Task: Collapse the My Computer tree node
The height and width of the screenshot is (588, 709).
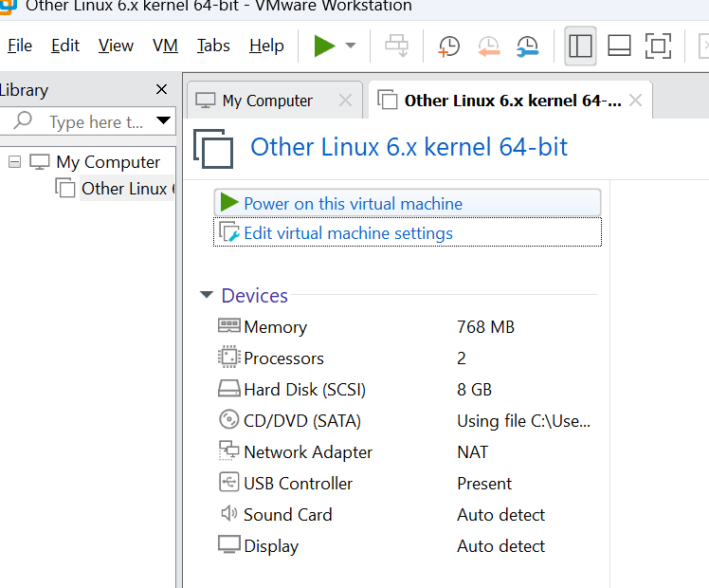Action: (14, 161)
